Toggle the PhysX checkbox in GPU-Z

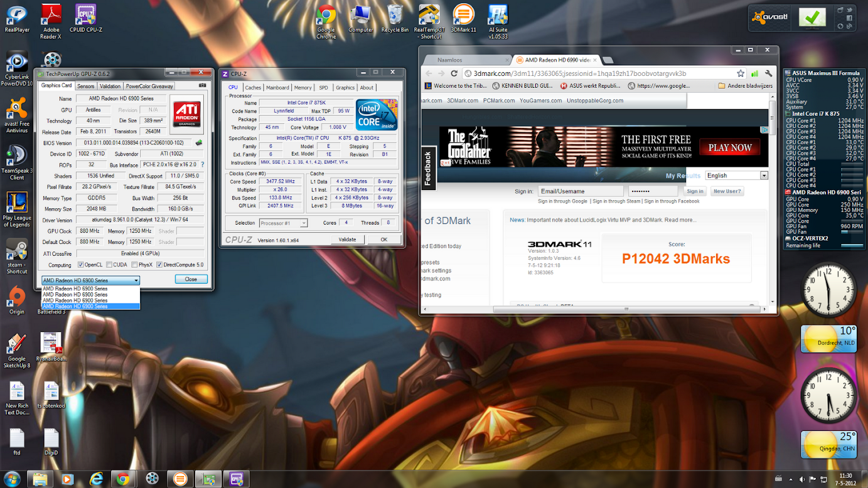click(x=134, y=265)
